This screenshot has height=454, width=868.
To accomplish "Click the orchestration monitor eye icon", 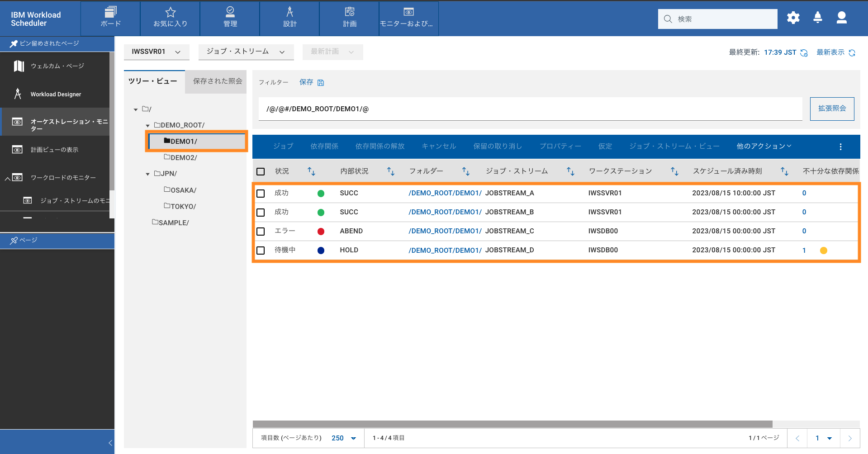I will tap(17, 122).
